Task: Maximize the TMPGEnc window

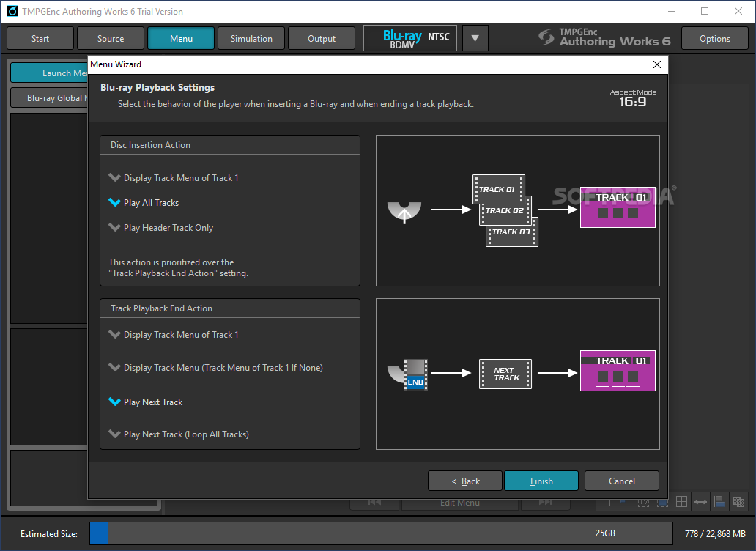Action: click(x=705, y=11)
